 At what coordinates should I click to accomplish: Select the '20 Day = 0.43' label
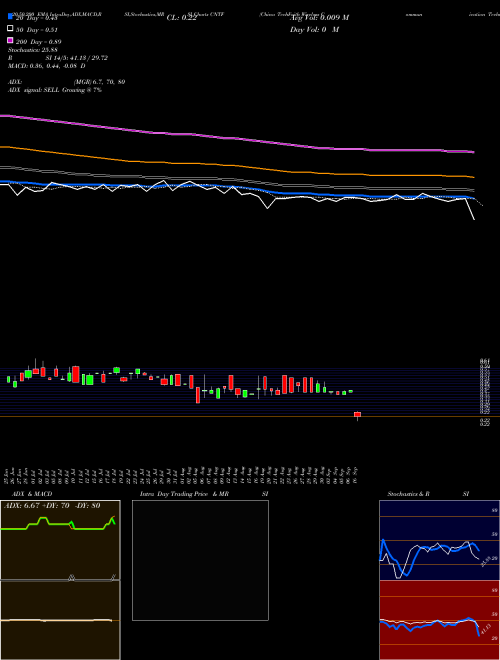pos(36,18)
